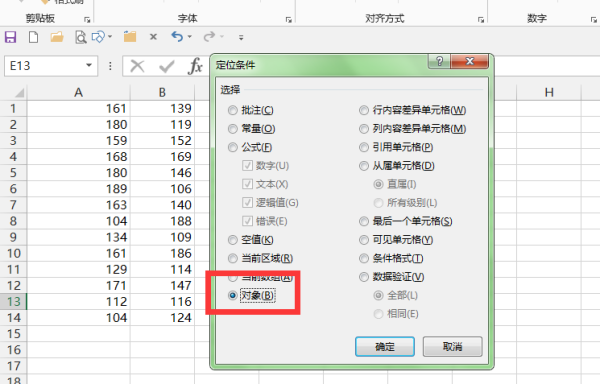Expand the redo history dropdown arrow

[222, 37]
